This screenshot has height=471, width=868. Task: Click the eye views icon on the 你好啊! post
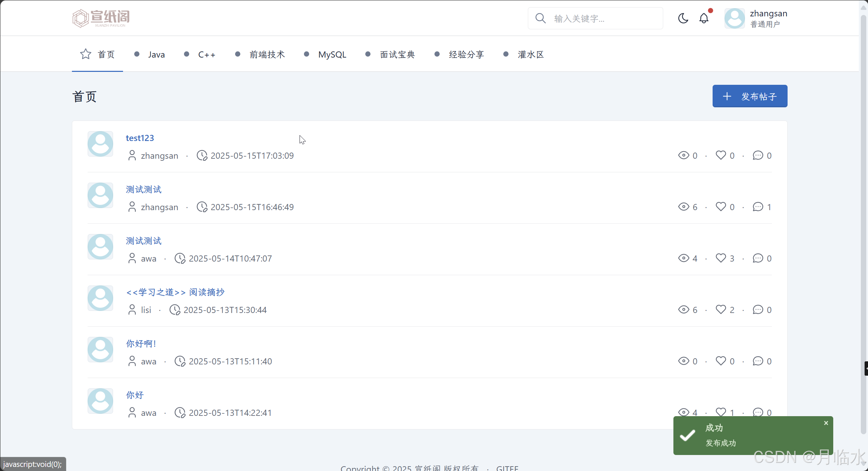684,361
